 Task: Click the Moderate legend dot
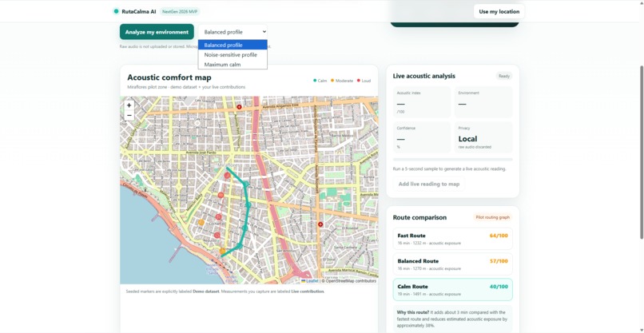[332, 81]
